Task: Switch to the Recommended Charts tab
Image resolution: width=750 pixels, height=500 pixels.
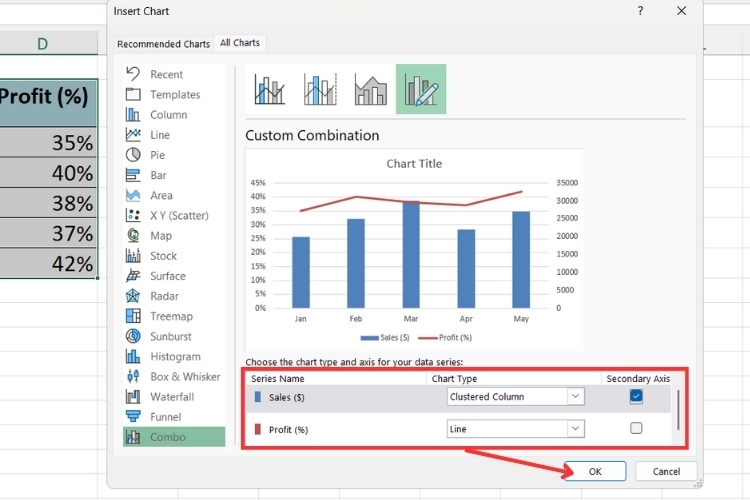Action: point(164,44)
